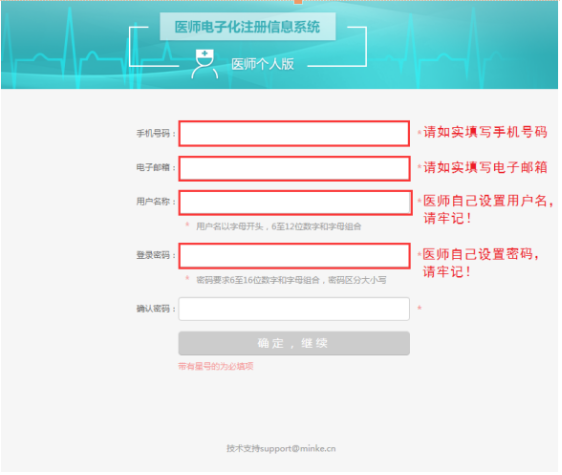Click the support@minke.cn technical support text
This screenshot has width=562, height=475.
(281, 448)
